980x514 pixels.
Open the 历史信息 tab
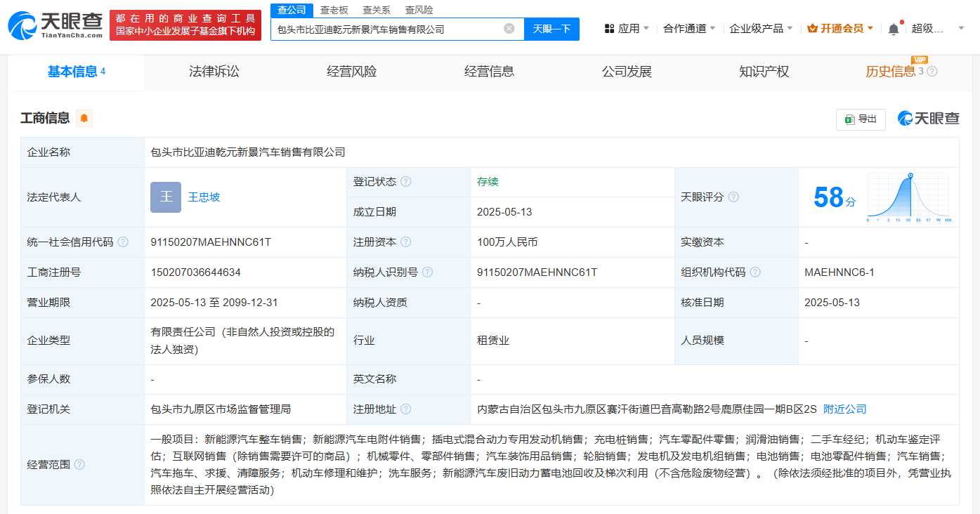point(890,72)
